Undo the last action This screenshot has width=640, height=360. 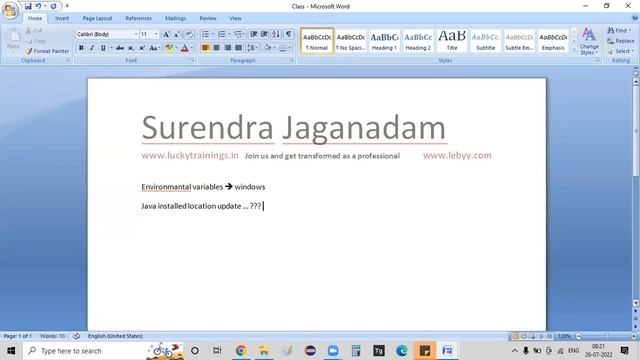[38, 6]
